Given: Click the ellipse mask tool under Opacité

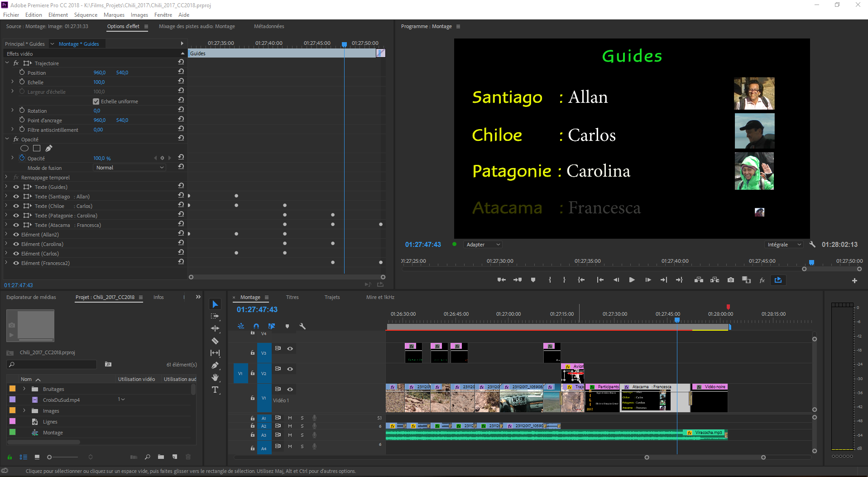Looking at the screenshot, I should (x=24, y=149).
